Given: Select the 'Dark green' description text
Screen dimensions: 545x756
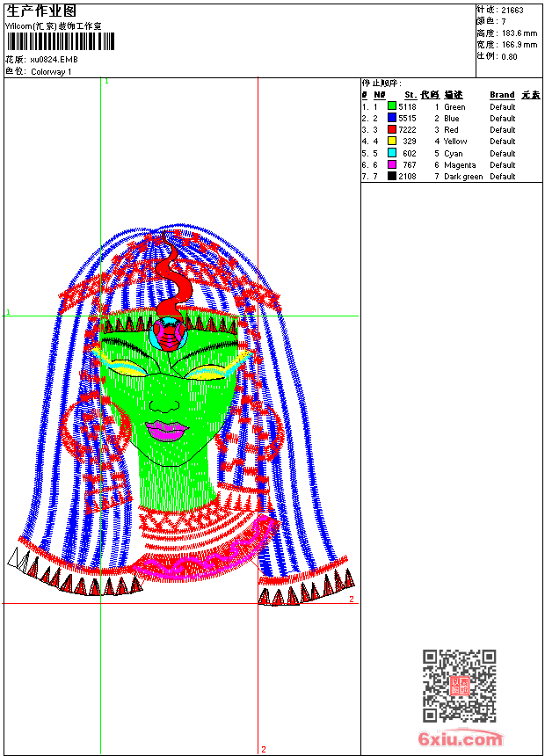Looking at the screenshot, I should (463, 177).
